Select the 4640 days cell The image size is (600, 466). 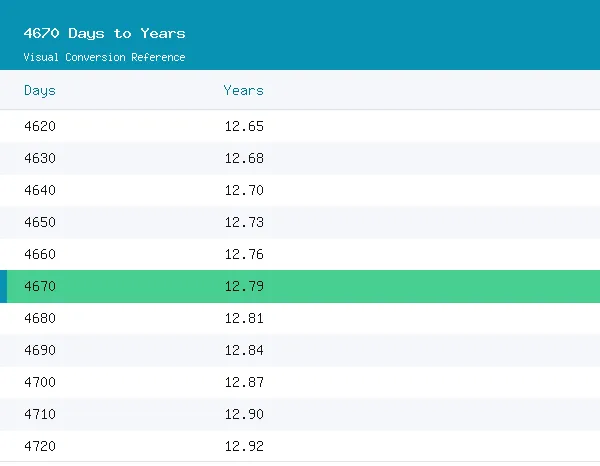40,190
